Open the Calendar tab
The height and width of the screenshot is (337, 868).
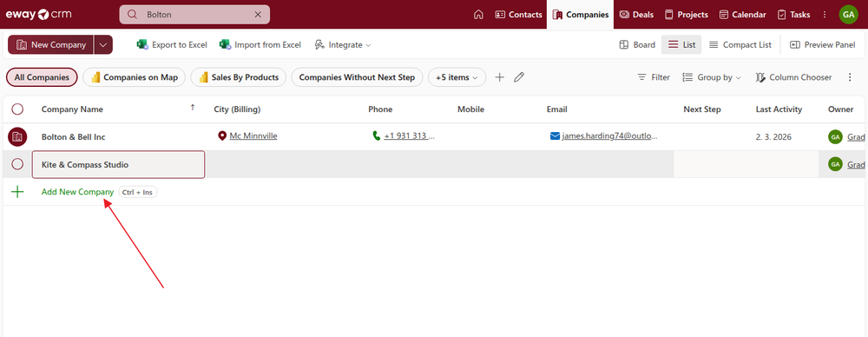coord(742,15)
